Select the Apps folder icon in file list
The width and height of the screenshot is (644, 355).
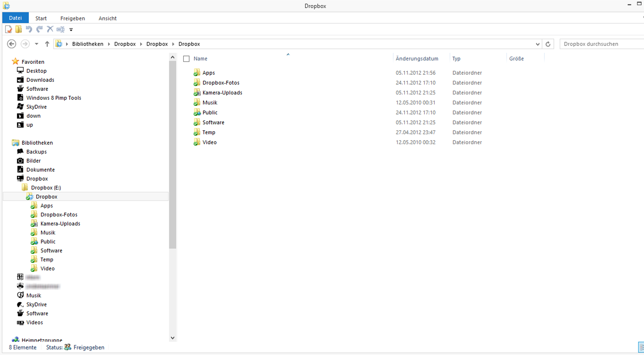tap(197, 72)
